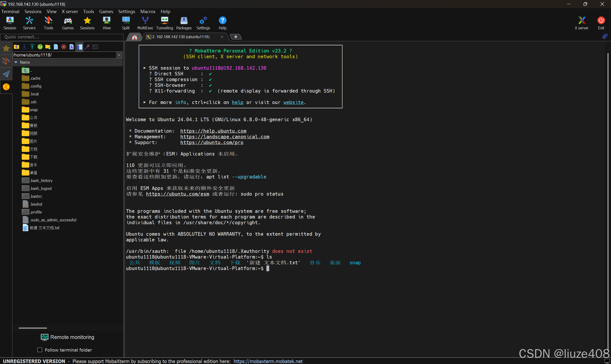Enable Follow terminal folder checkbox
The height and width of the screenshot is (364, 611).
coord(40,350)
